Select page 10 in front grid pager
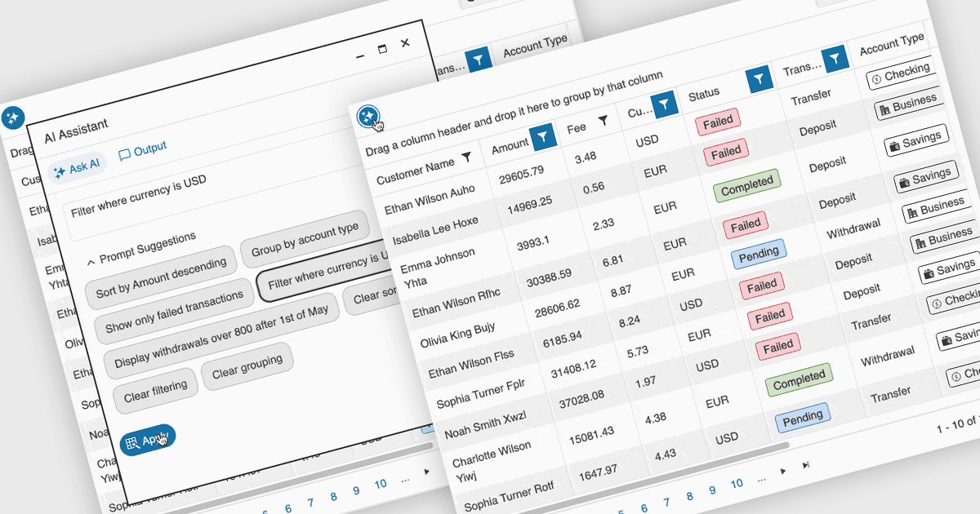The height and width of the screenshot is (514, 980). click(x=737, y=483)
